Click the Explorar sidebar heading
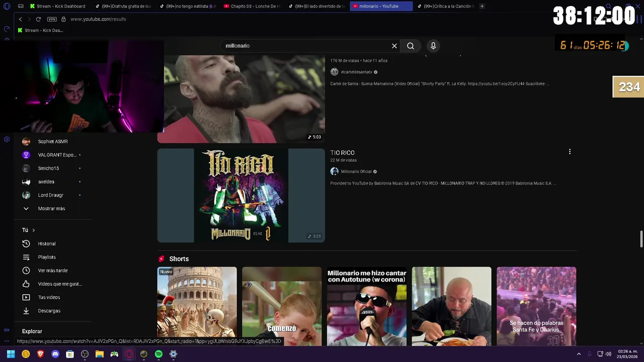Viewport: 644px width, 362px height. click(x=32, y=331)
